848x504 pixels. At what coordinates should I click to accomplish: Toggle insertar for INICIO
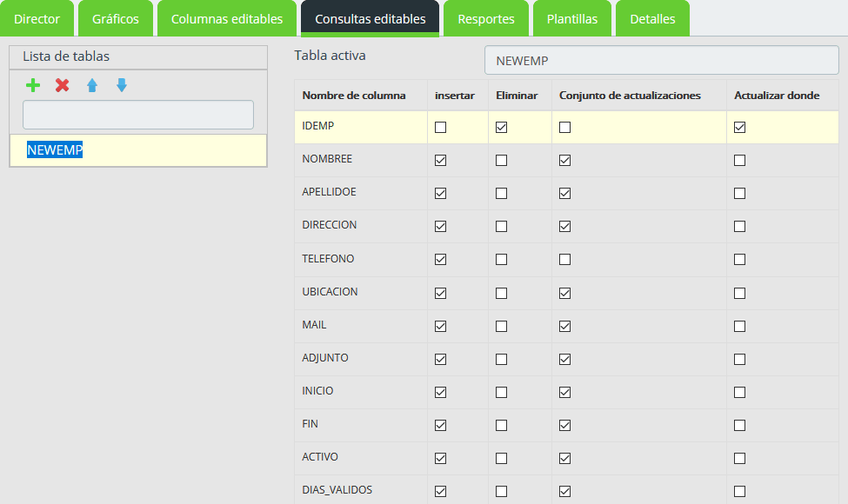click(441, 392)
